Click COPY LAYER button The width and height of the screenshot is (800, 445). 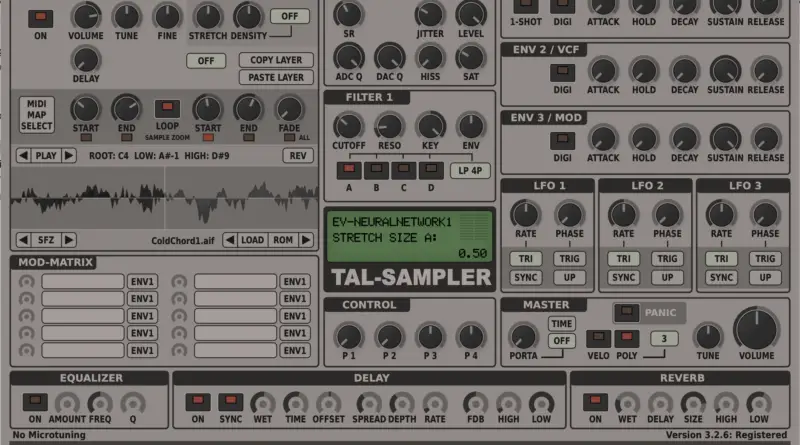click(x=276, y=60)
